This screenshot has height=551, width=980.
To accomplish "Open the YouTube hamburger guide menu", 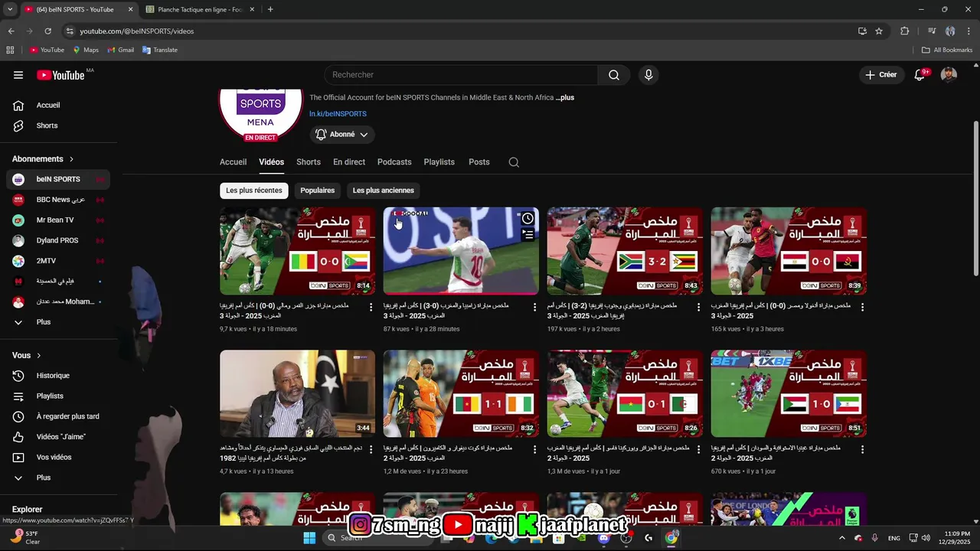I will 18,75.
